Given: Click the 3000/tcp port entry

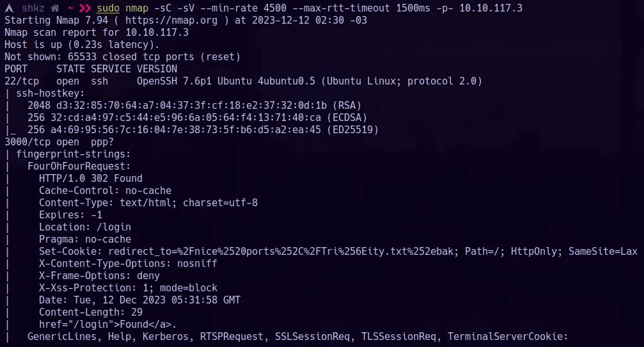Looking at the screenshot, I should [x=27, y=142].
